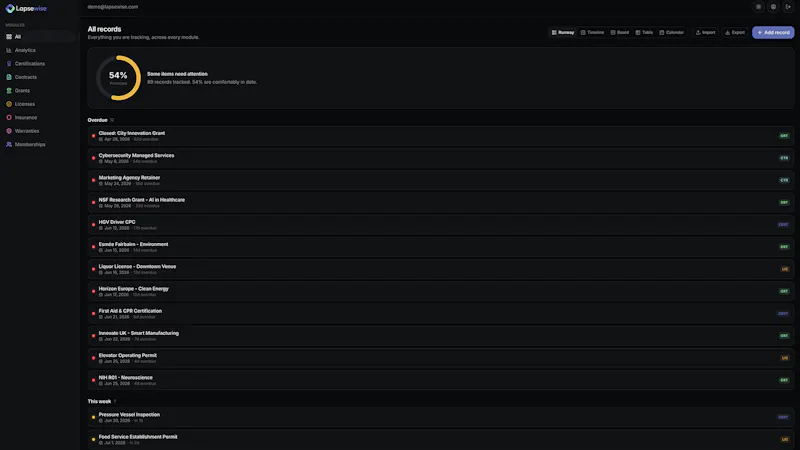Select Licenses badge icon in sidebar

(x=9, y=104)
